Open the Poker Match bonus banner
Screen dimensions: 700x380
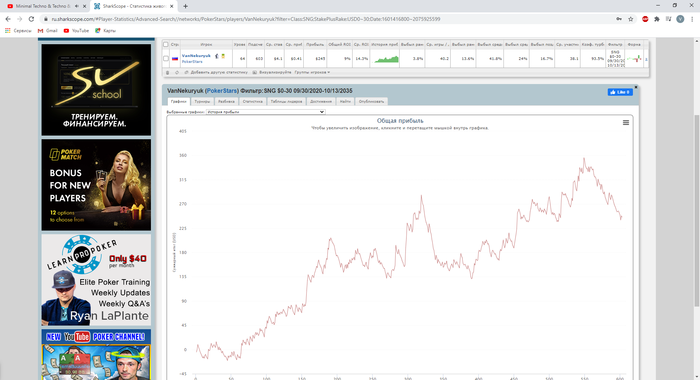pos(96,185)
